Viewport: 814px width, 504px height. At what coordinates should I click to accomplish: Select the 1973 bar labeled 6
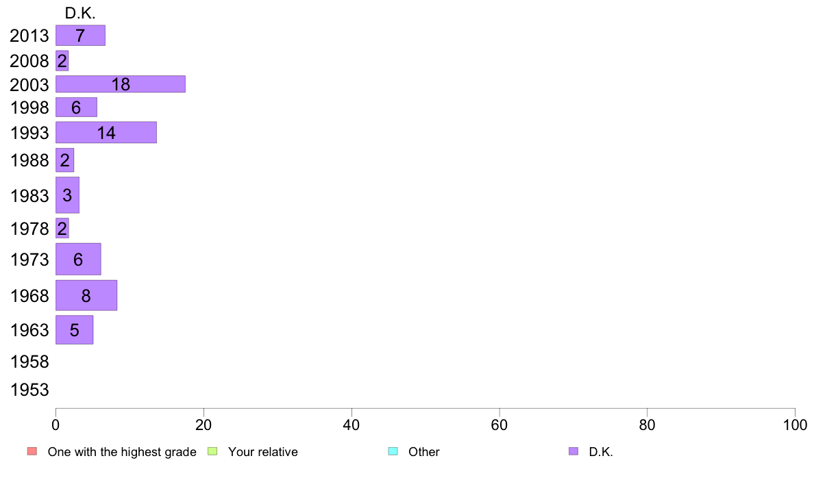(78, 259)
